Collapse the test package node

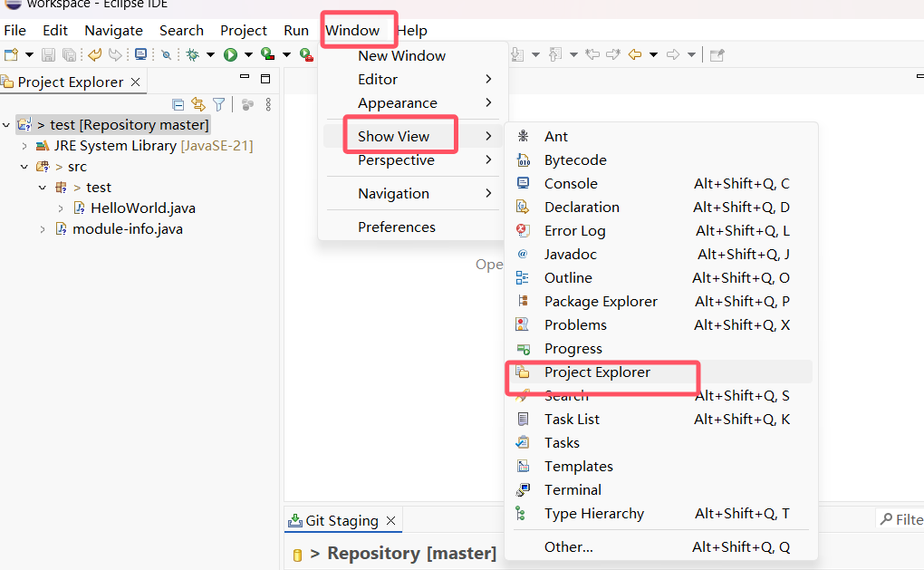(x=43, y=188)
